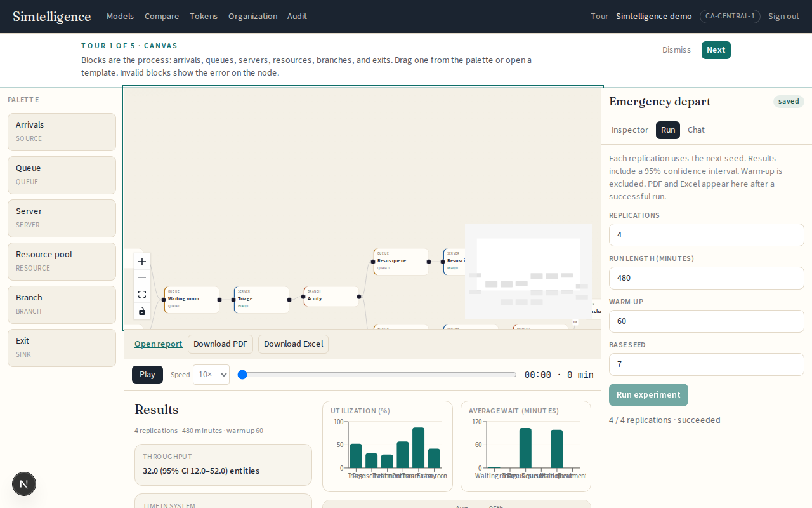Click the Open report link
The width and height of the screenshot is (812, 508).
158,344
